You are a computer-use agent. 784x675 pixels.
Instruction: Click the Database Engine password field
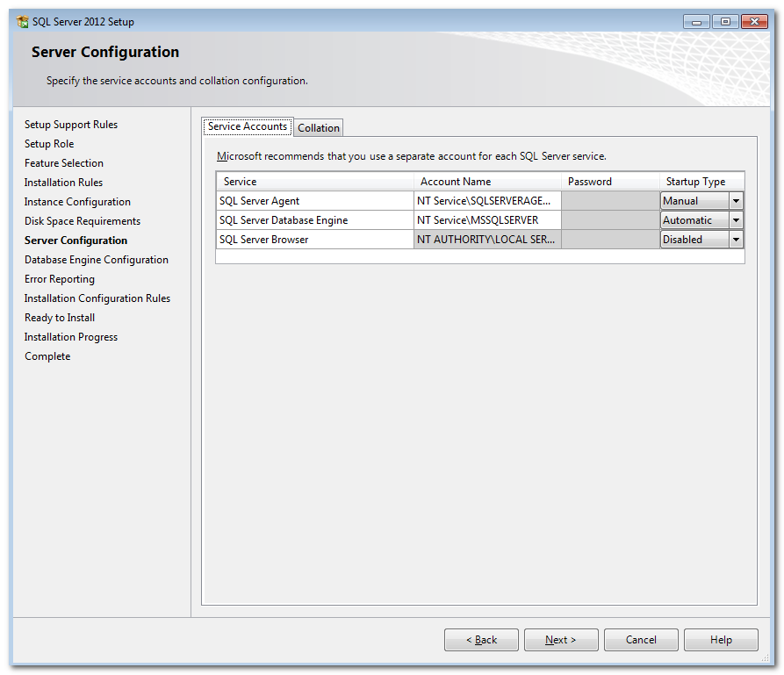610,220
